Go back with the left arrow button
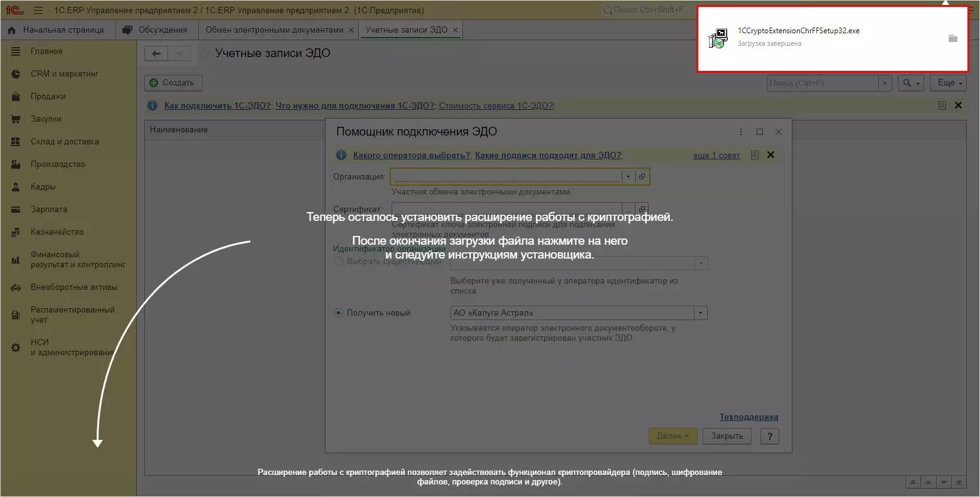Image resolution: width=980 pixels, height=497 pixels. pyautogui.click(x=156, y=54)
